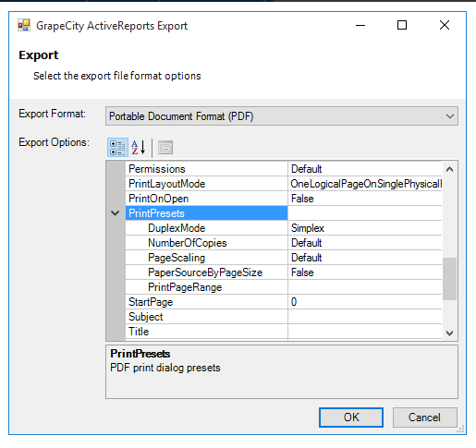
Task: Maximize the Export dialog window
Action: point(402,25)
